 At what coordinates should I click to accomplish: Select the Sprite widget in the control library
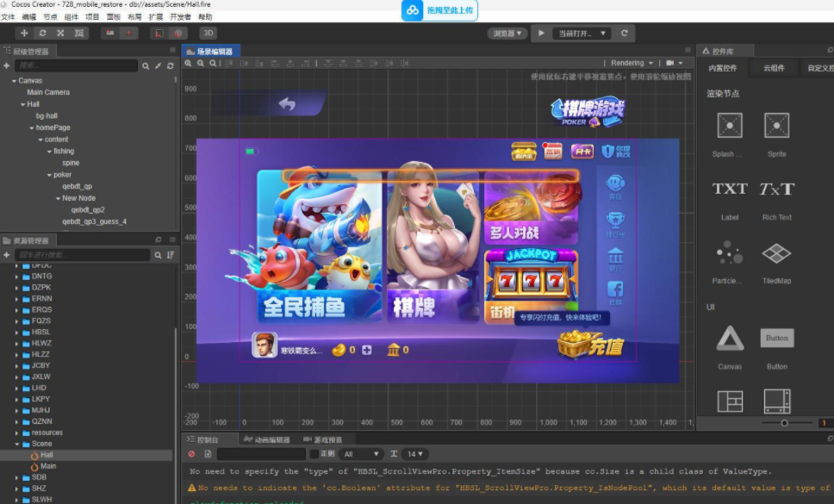[776, 126]
